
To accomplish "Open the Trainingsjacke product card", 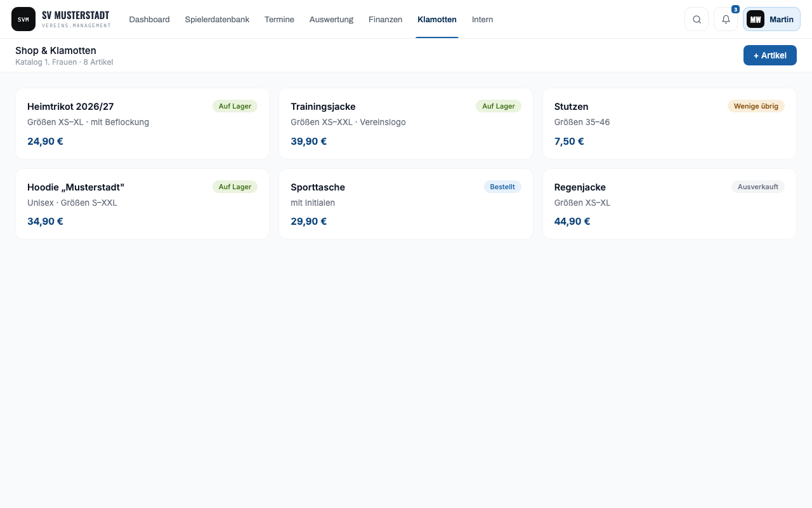I will (405, 123).
